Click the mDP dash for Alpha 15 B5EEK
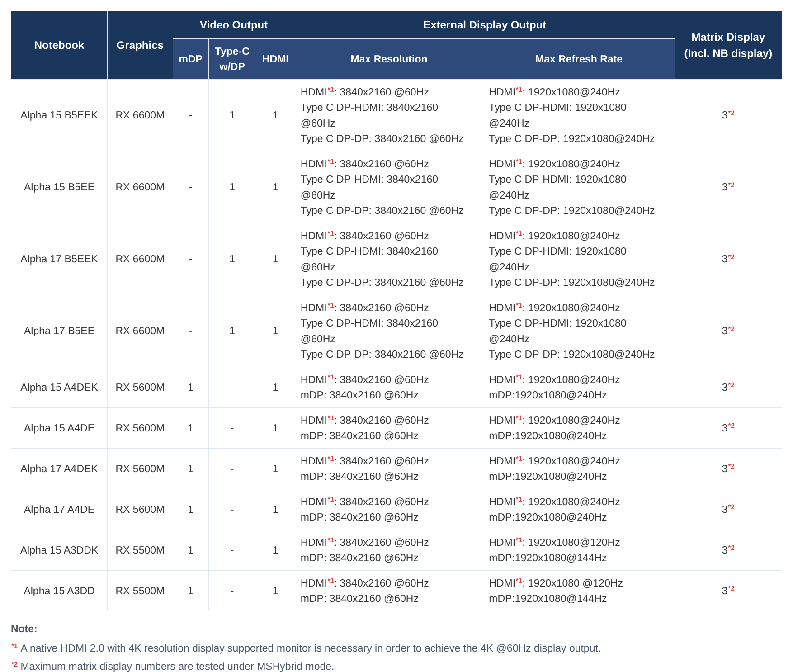Screen dimensions: 793x672 click(191, 115)
